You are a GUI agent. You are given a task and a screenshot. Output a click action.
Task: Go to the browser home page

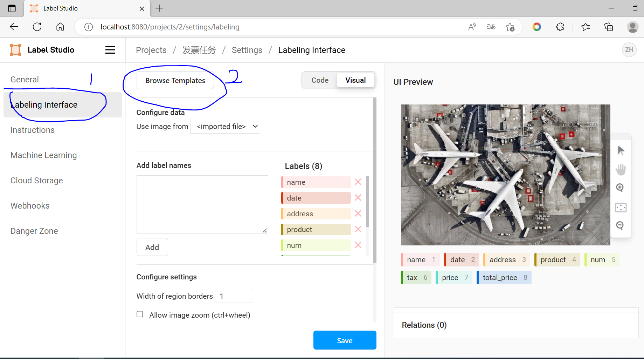pyautogui.click(x=60, y=27)
